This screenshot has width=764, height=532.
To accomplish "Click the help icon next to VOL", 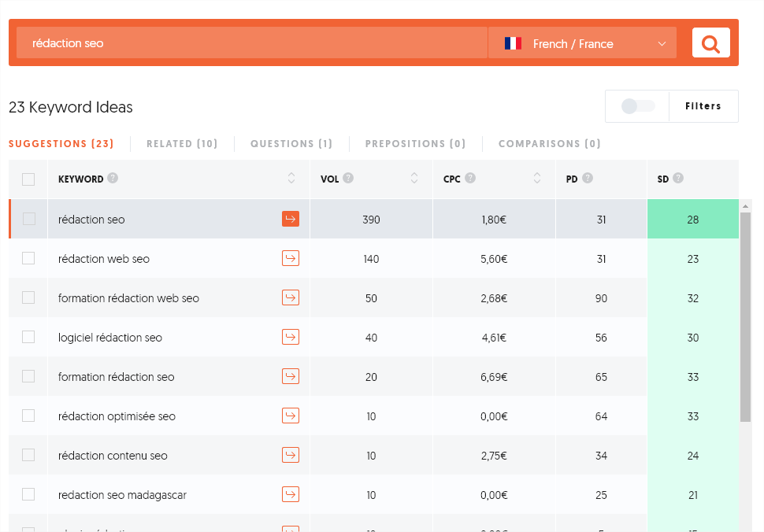I will click(x=348, y=179).
